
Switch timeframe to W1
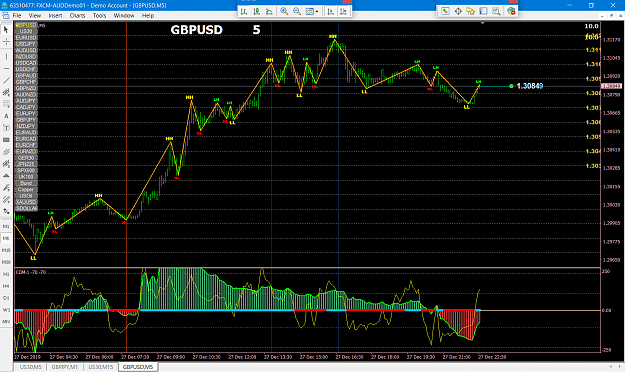6,310
